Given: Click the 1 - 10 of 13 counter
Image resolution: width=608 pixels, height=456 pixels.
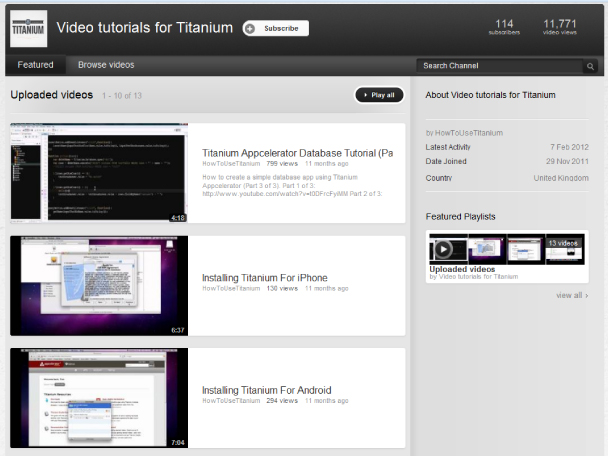Looking at the screenshot, I should [x=122, y=96].
